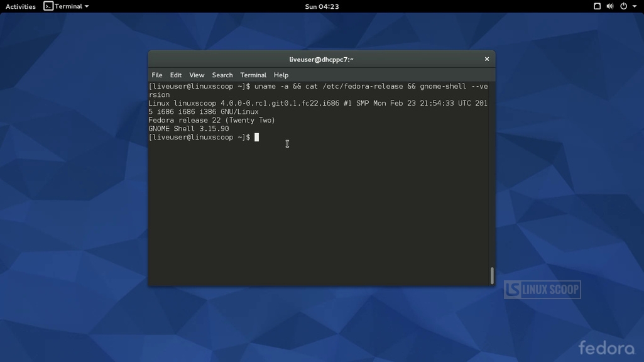Open the Edit menu
This screenshot has height=362, width=644.
pos(175,75)
